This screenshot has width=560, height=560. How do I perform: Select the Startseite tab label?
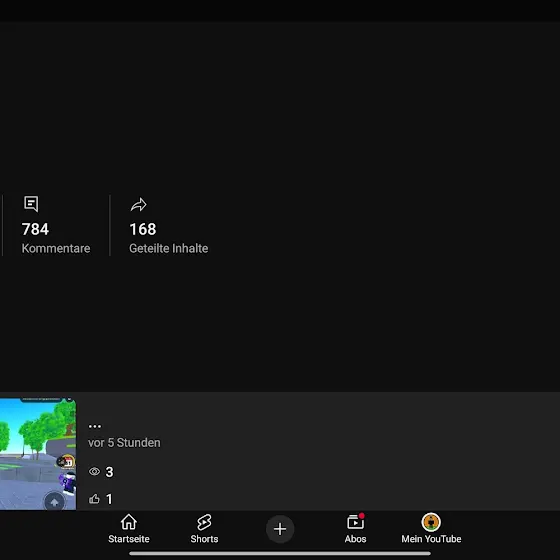click(x=129, y=539)
